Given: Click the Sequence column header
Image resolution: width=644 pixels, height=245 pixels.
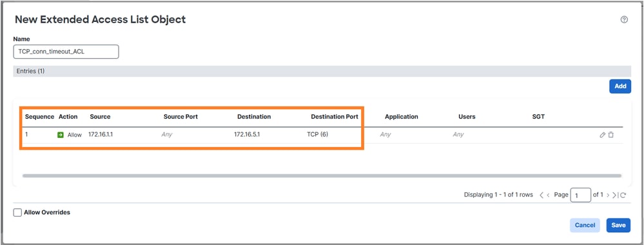Looking at the screenshot, I should click(x=39, y=117).
